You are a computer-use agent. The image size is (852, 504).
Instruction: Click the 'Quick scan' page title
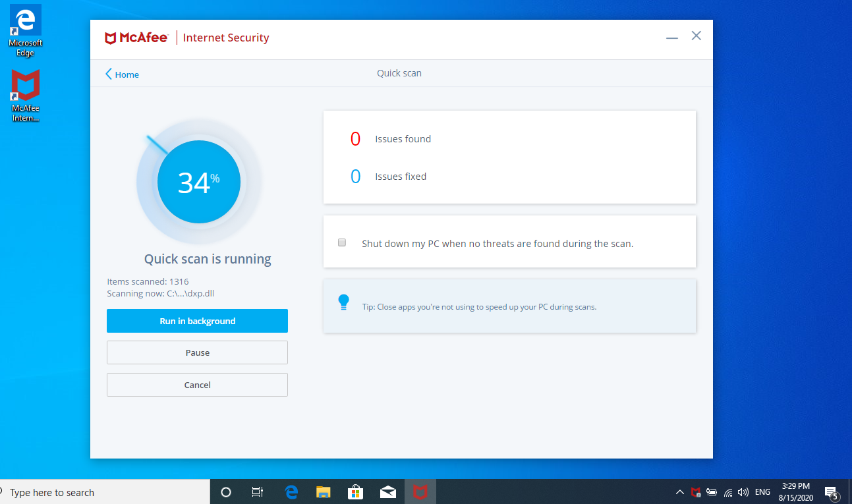[x=399, y=73]
